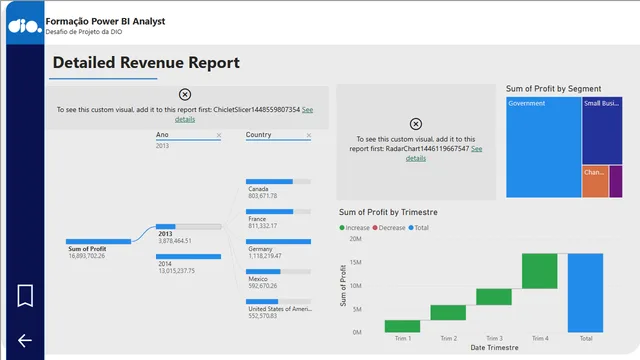The width and height of the screenshot is (640, 360).
Task: Select the United States of America bar
Action: coord(278,302)
